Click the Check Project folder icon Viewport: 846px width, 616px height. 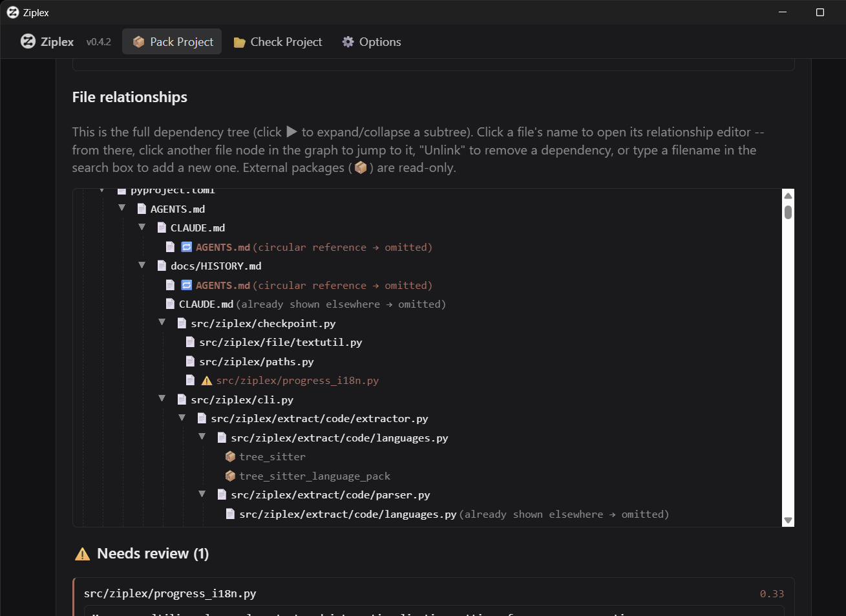pyautogui.click(x=239, y=42)
